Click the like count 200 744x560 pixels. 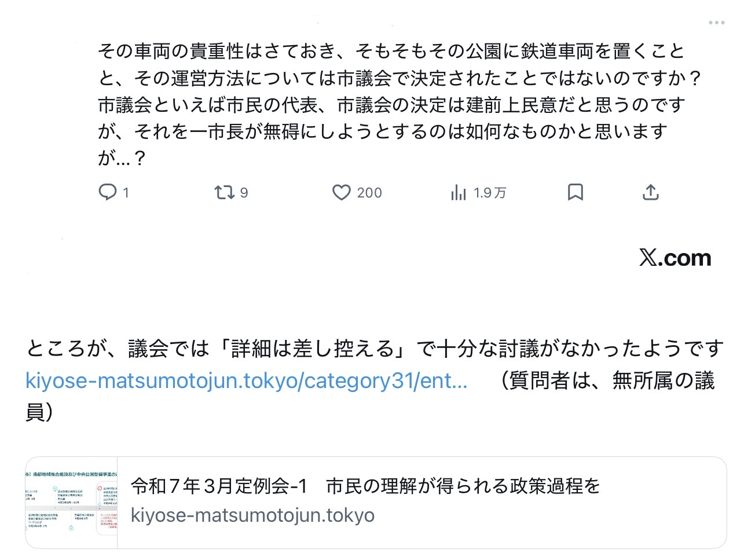[x=369, y=193]
